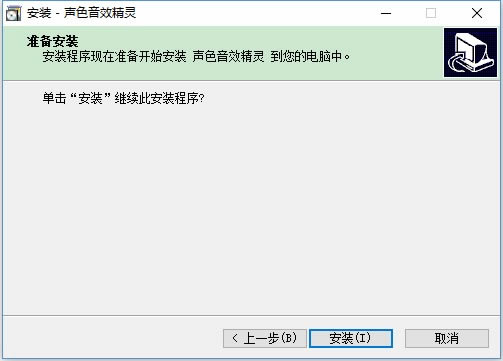Start installation with the 安装(I) button
The image size is (503, 361).
(x=351, y=338)
